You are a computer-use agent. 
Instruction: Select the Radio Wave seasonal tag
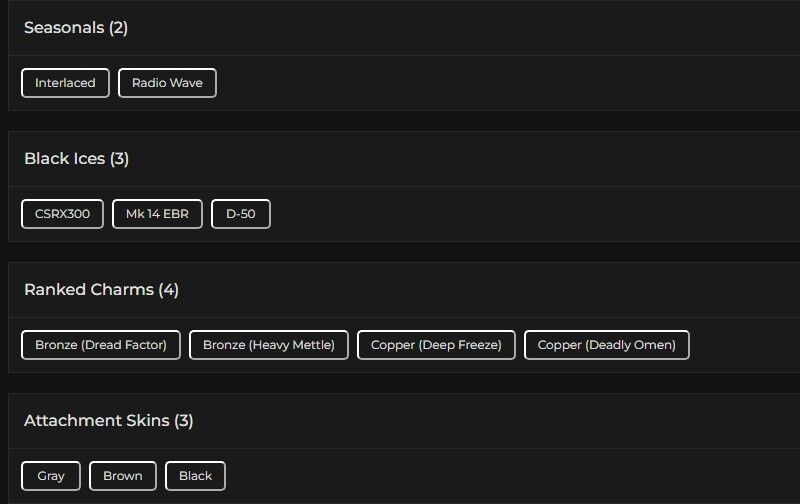[167, 83]
